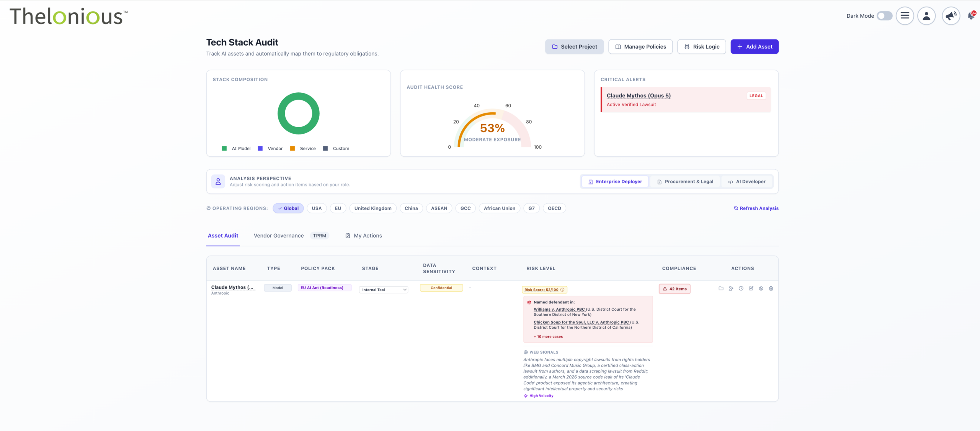Expand the + 10 more cases list
980x431 pixels.
[548, 337]
